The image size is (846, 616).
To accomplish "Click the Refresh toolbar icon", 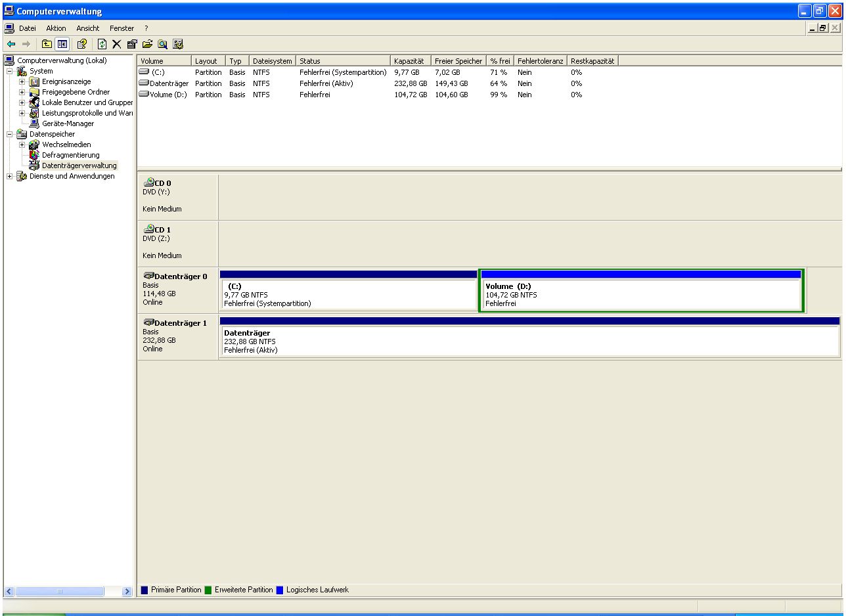I will coord(102,44).
